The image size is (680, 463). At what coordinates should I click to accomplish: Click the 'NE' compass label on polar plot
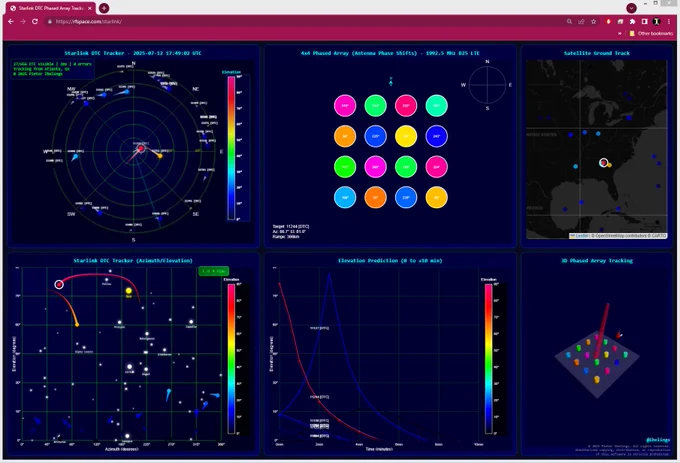(196, 89)
